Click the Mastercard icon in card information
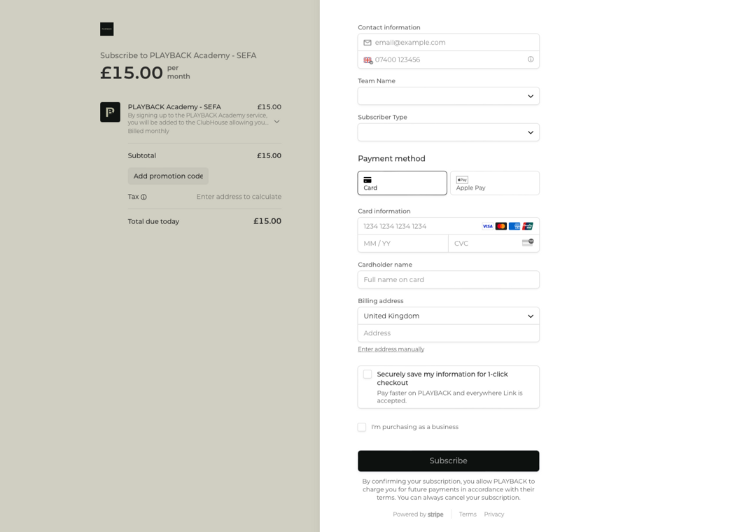Image resolution: width=756 pixels, height=532 pixels. (x=500, y=225)
